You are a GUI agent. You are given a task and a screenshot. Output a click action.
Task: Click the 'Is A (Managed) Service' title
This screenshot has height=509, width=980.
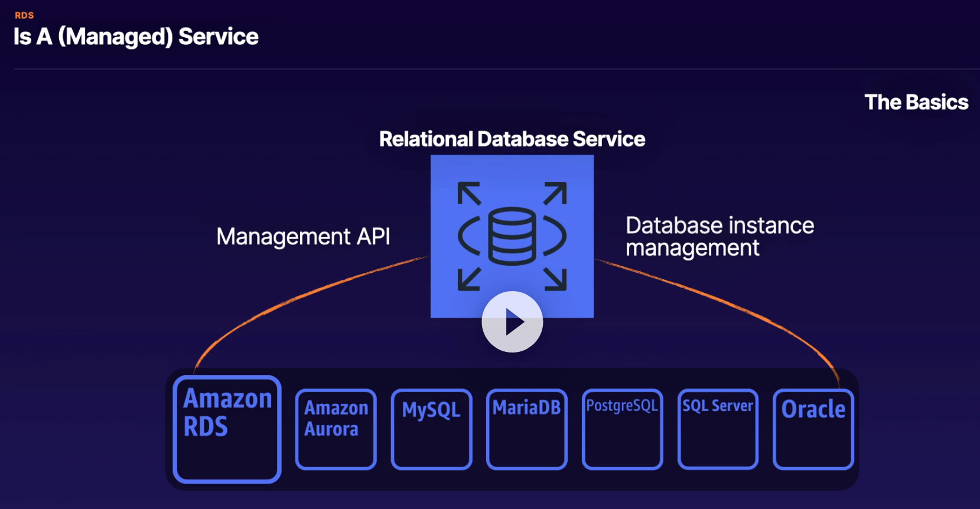pos(136,37)
